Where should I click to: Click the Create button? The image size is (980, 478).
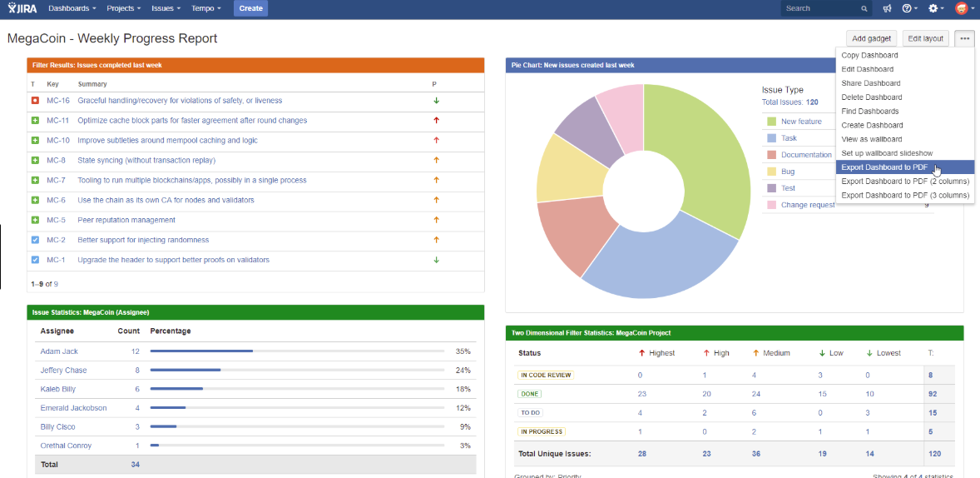(250, 9)
